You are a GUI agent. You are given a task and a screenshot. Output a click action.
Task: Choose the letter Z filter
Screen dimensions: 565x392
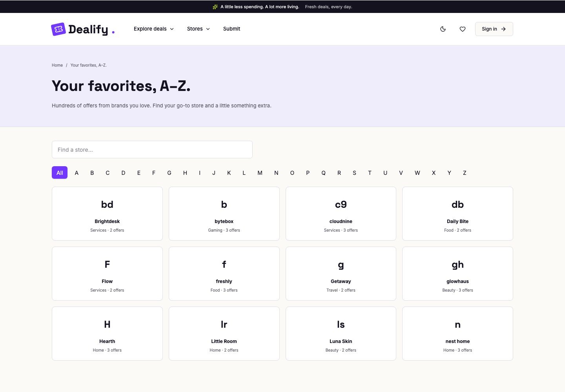point(465,172)
